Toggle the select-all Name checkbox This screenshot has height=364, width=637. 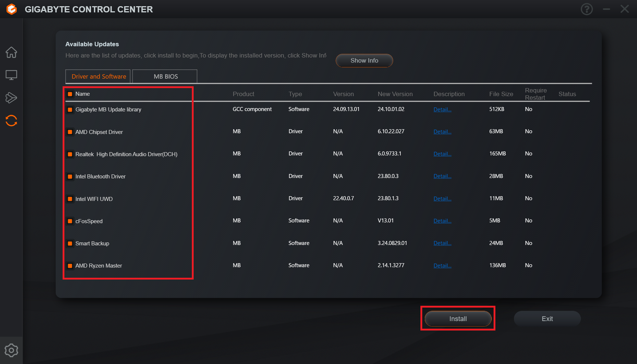click(70, 94)
